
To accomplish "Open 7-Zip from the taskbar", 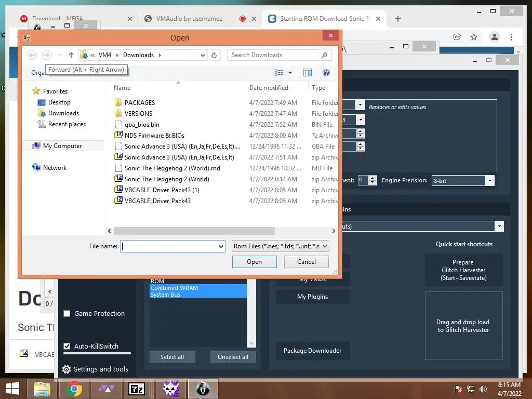I will pyautogui.click(x=137, y=389).
